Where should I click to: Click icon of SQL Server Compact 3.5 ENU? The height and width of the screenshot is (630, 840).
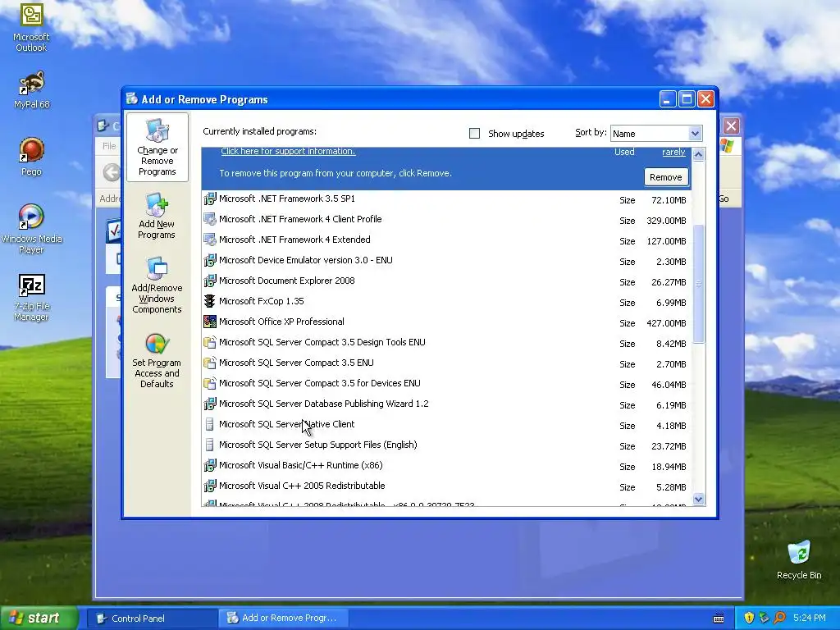(210, 363)
